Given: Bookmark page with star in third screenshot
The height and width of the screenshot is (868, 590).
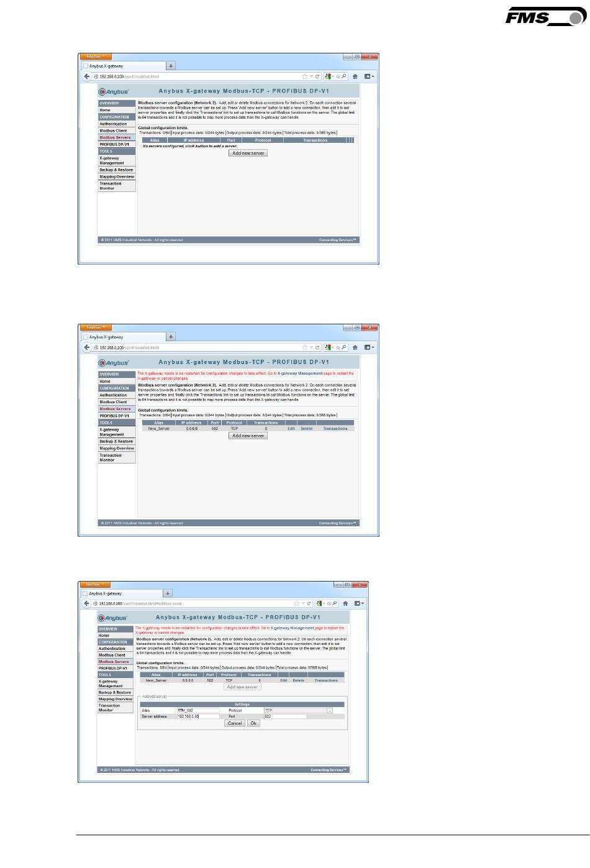Looking at the screenshot, I should pos(297,603).
